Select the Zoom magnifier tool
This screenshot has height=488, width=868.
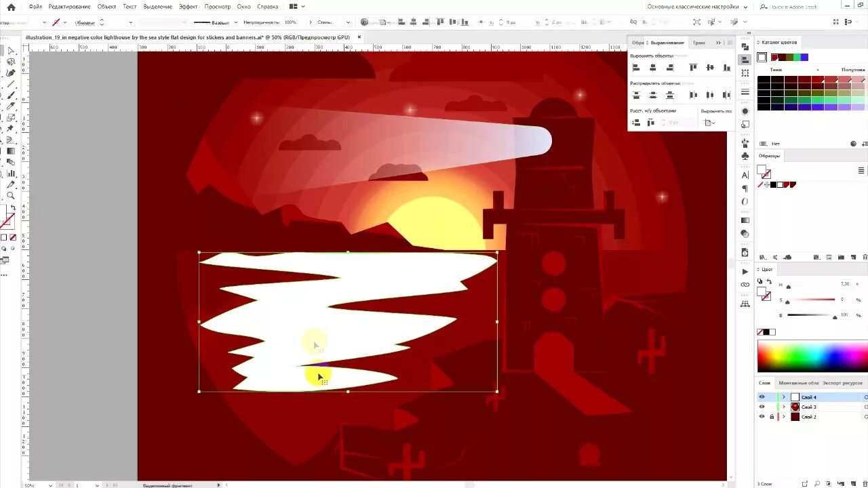click(11, 196)
